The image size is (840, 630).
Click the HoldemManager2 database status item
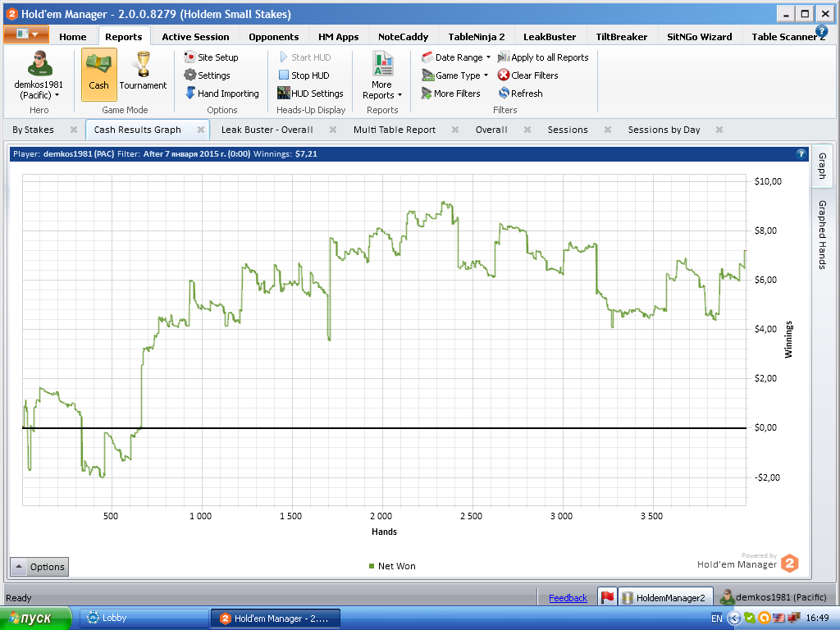[665, 597]
